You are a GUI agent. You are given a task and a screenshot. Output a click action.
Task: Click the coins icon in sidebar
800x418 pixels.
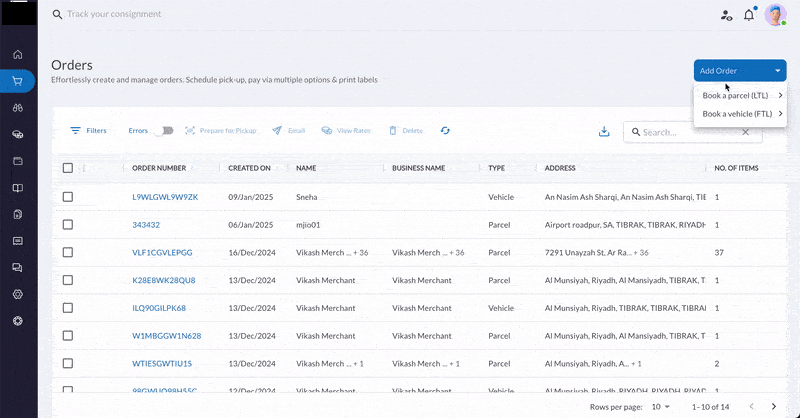pyautogui.click(x=18, y=134)
